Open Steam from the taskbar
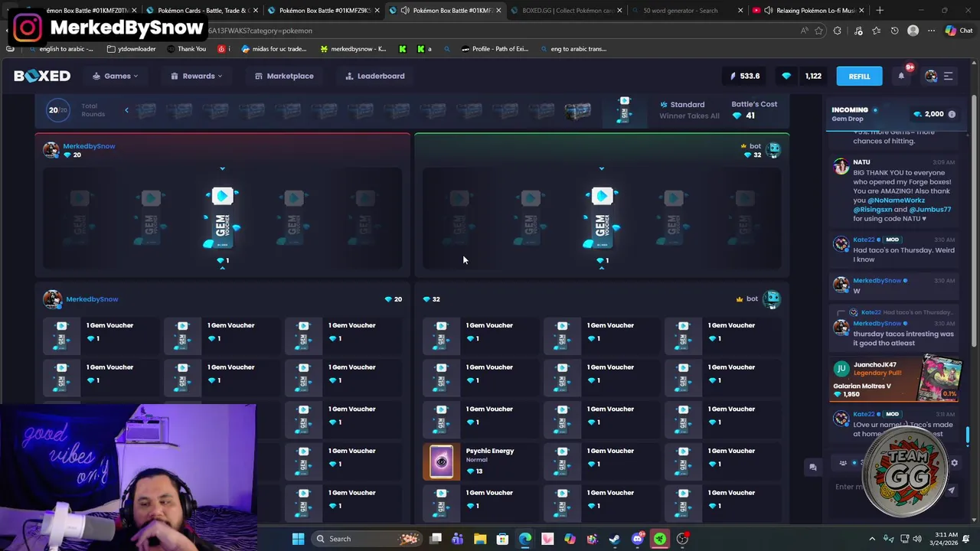 (615, 539)
